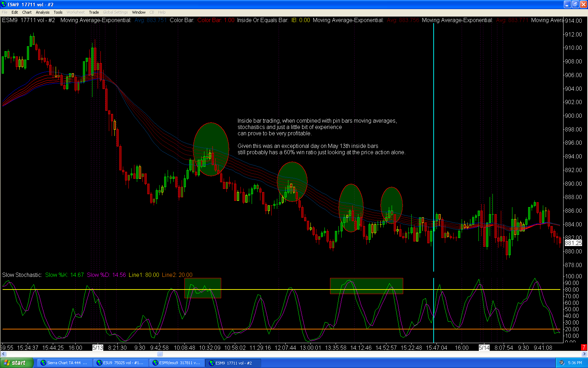Image resolution: width=588 pixels, height=368 pixels.
Task: Click the 'Inside bar trading, when combined' annotation line
Action: point(317,121)
